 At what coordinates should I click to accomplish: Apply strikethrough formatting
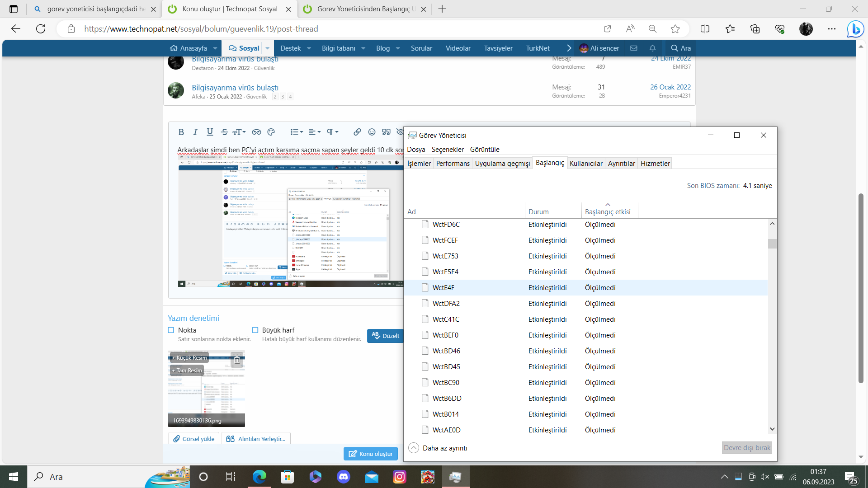tap(224, 132)
